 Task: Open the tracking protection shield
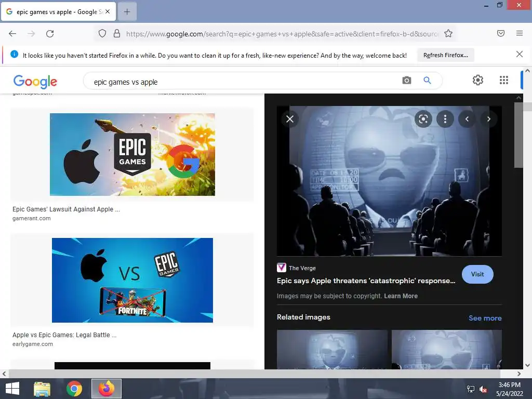(102, 34)
